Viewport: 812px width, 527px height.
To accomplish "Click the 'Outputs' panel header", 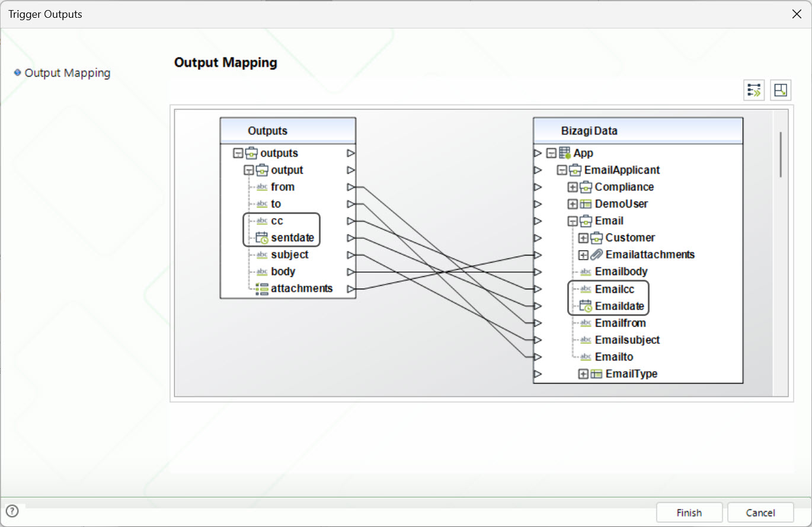I will [288, 130].
